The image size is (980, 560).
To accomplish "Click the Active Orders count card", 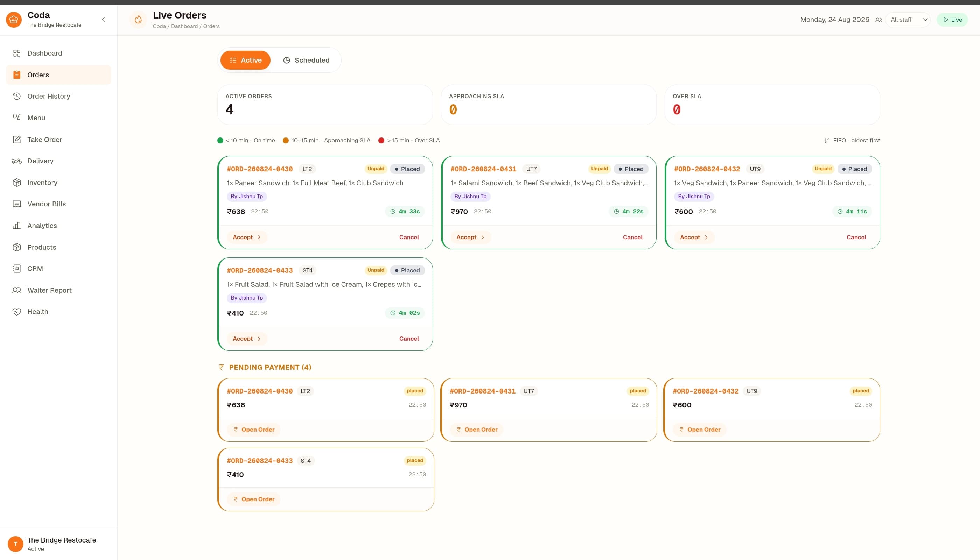I will tap(325, 105).
